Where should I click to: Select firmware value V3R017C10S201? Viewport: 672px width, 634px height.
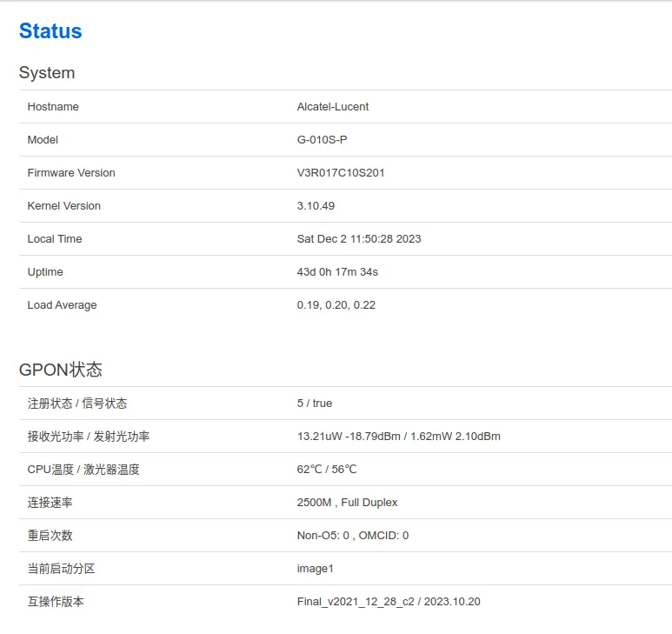click(x=341, y=172)
